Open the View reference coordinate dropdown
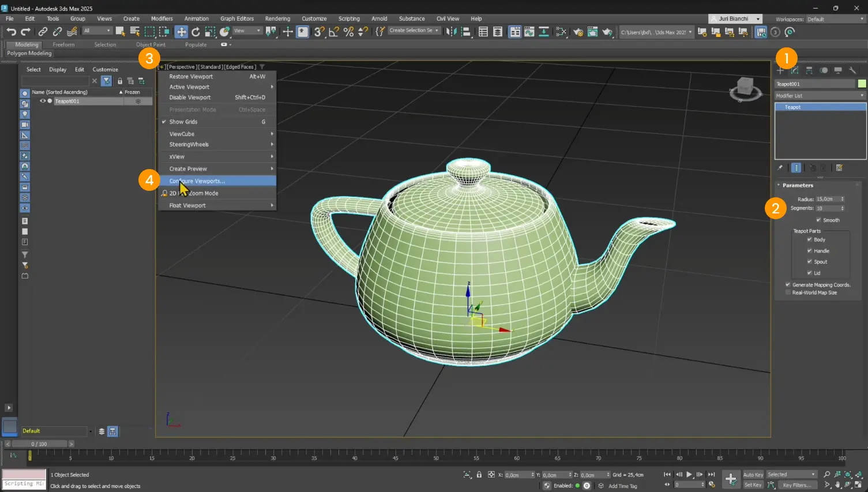This screenshot has height=492, width=868. click(247, 31)
